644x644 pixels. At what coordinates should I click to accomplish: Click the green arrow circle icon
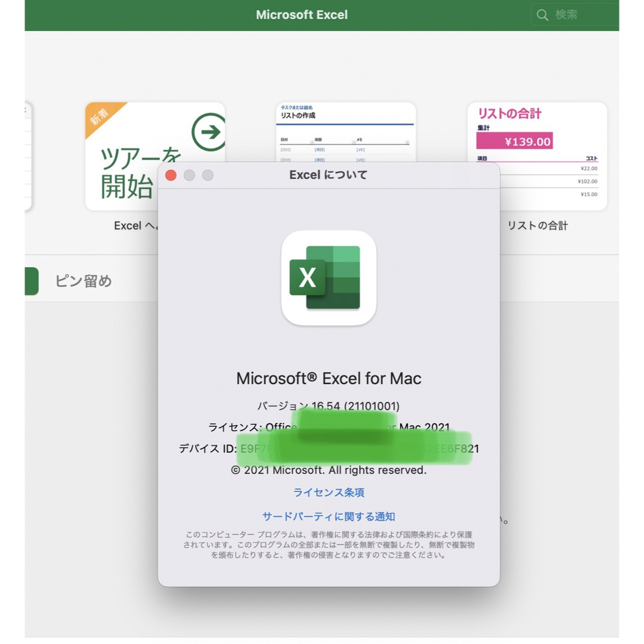pyautogui.click(x=209, y=132)
